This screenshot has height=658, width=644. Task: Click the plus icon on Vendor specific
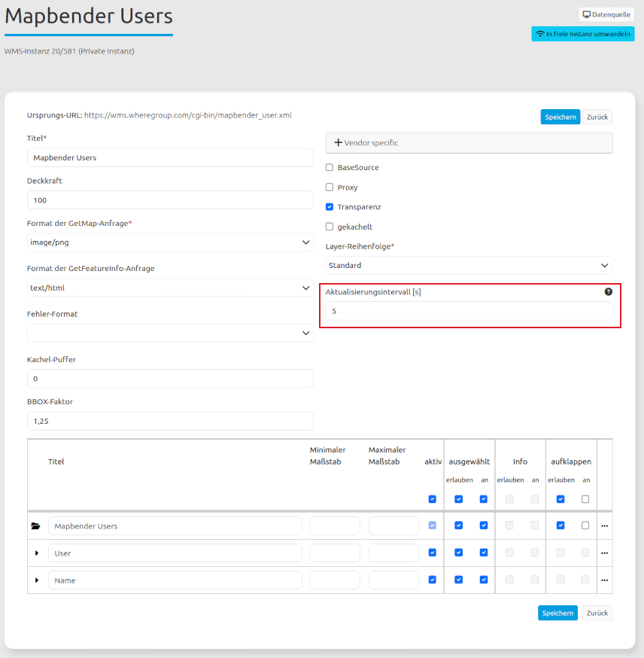(338, 143)
